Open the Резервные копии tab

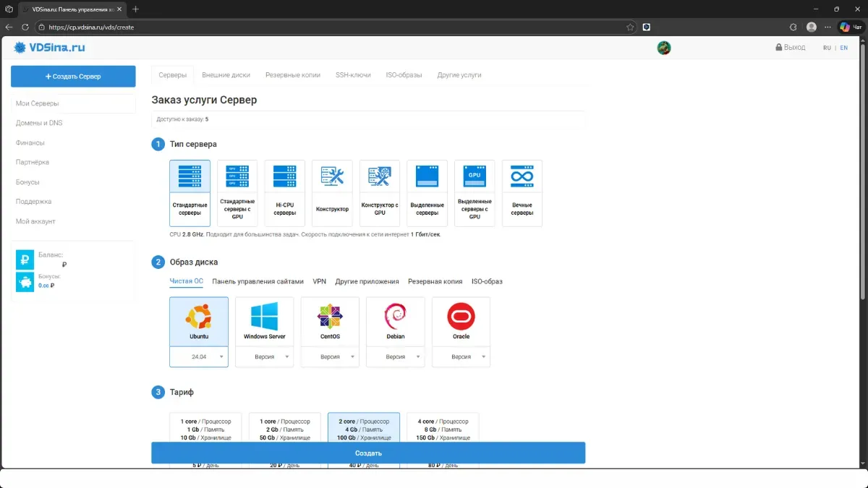[292, 75]
